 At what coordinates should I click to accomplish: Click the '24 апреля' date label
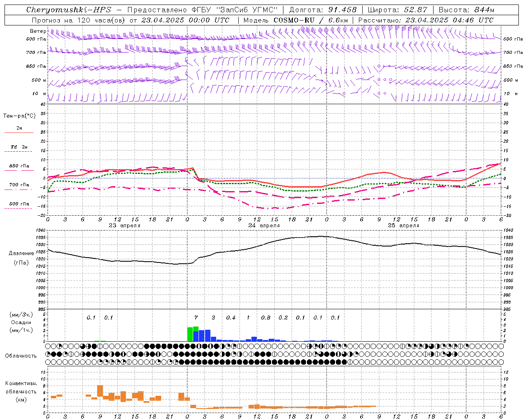(x=264, y=226)
